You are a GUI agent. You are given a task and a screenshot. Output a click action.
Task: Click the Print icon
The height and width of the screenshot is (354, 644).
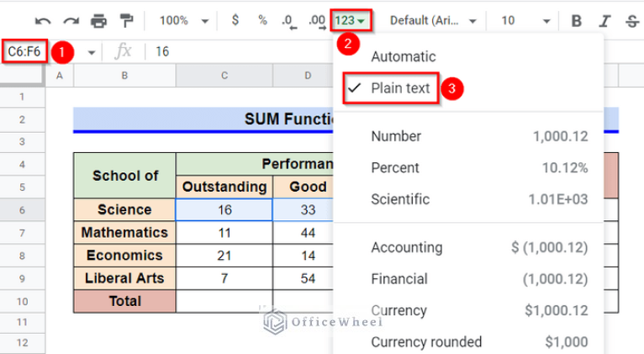point(98,20)
